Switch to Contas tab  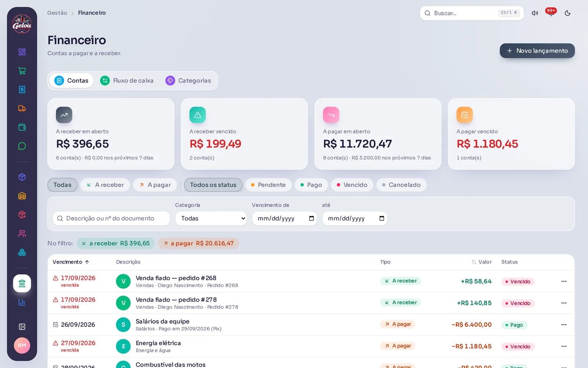(71, 81)
